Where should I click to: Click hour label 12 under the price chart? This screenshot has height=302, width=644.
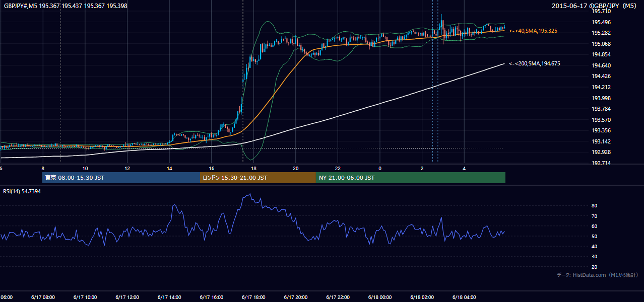[127, 168]
